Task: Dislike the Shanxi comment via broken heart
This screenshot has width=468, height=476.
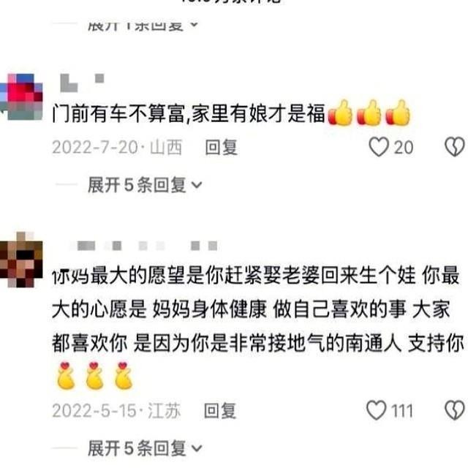Action: point(454,147)
